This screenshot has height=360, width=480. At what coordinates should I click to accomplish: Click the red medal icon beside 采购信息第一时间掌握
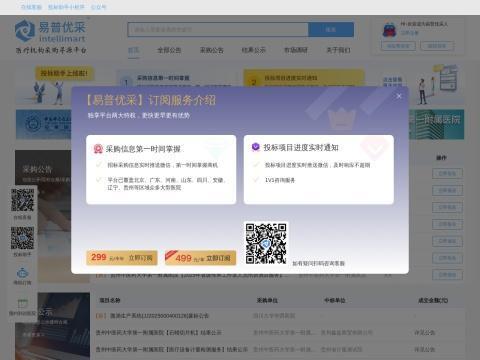pyautogui.click(x=98, y=149)
